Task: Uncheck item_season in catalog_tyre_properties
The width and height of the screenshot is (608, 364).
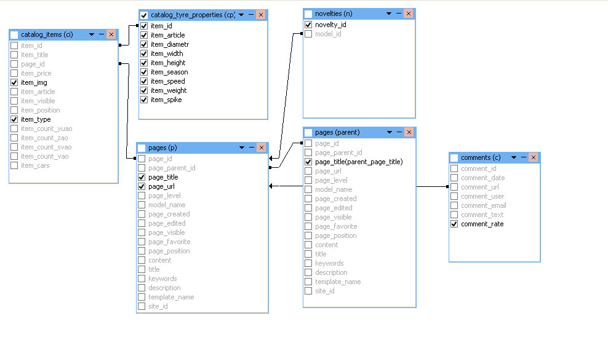Action: pos(144,72)
